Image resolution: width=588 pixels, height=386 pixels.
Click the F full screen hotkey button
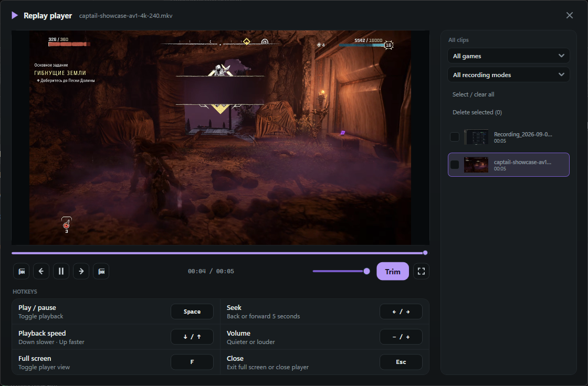[192, 362]
